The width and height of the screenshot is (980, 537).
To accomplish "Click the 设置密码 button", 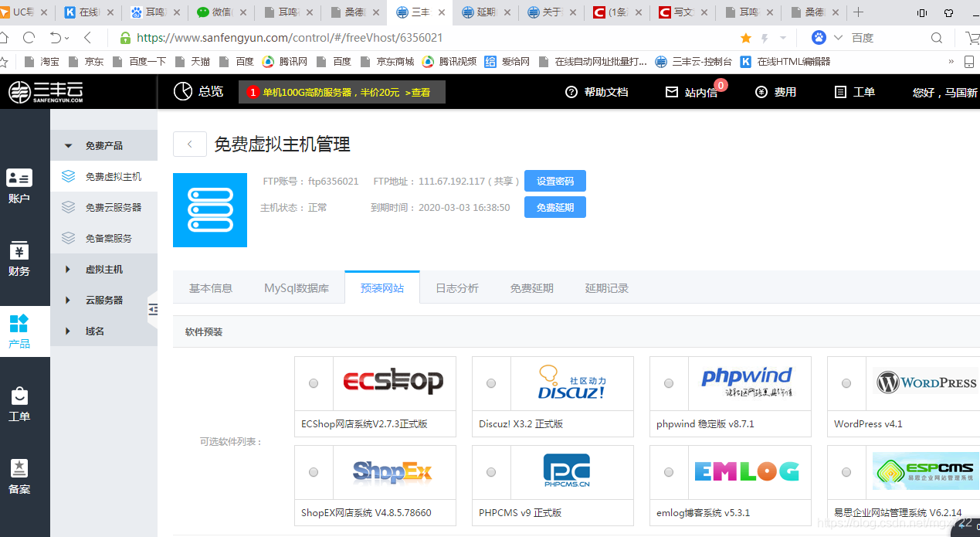I will 555,181.
